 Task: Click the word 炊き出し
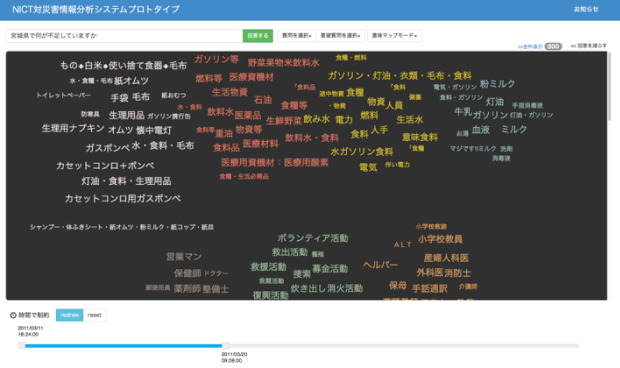click(x=309, y=289)
